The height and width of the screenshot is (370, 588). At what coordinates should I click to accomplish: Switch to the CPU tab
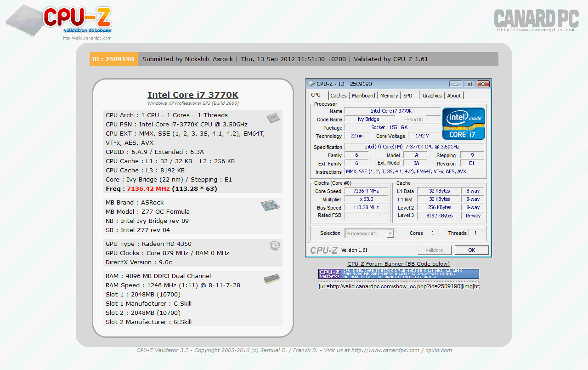tap(316, 95)
